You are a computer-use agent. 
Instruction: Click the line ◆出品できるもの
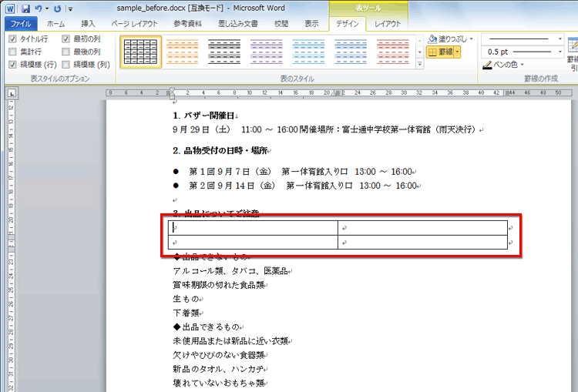pyautogui.click(x=207, y=327)
